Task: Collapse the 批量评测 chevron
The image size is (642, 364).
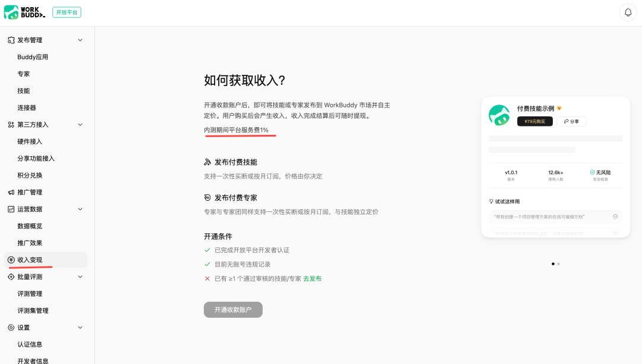Action: coord(80,277)
